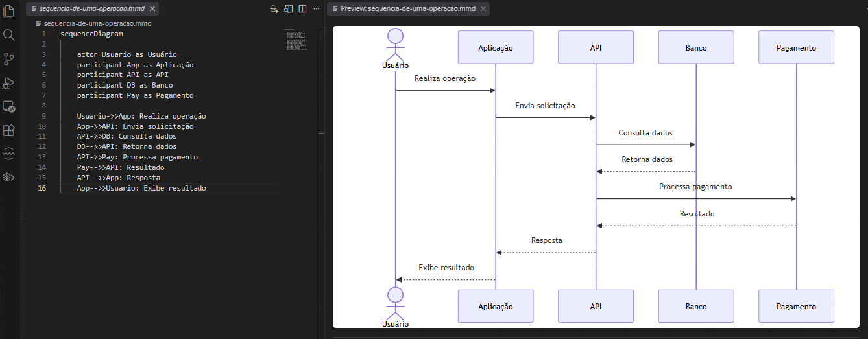
Task: Click line 3 'actor Usuario as Usuário'
Action: click(x=127, y=54)
